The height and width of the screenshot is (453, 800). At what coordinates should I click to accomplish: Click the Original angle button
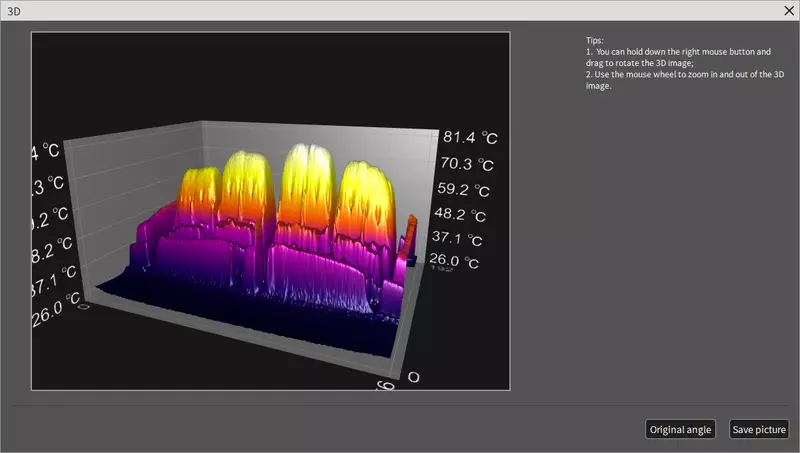[680, 429]
